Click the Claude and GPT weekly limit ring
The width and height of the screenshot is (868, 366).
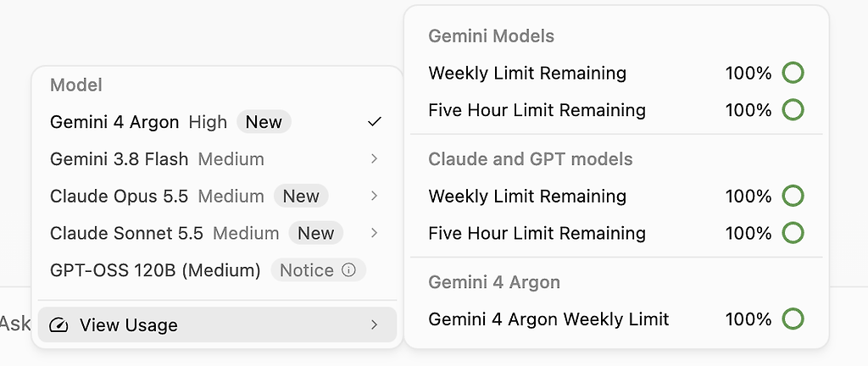793,196
